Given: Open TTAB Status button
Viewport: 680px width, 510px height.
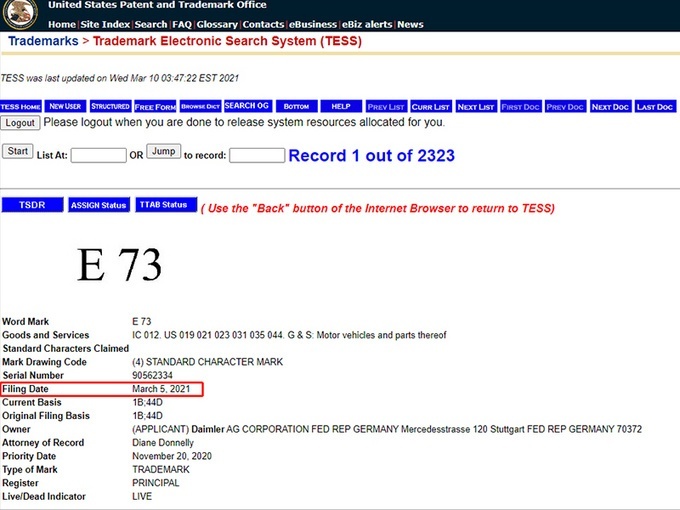Looking at the screenshot, I should tap(166, 205).
